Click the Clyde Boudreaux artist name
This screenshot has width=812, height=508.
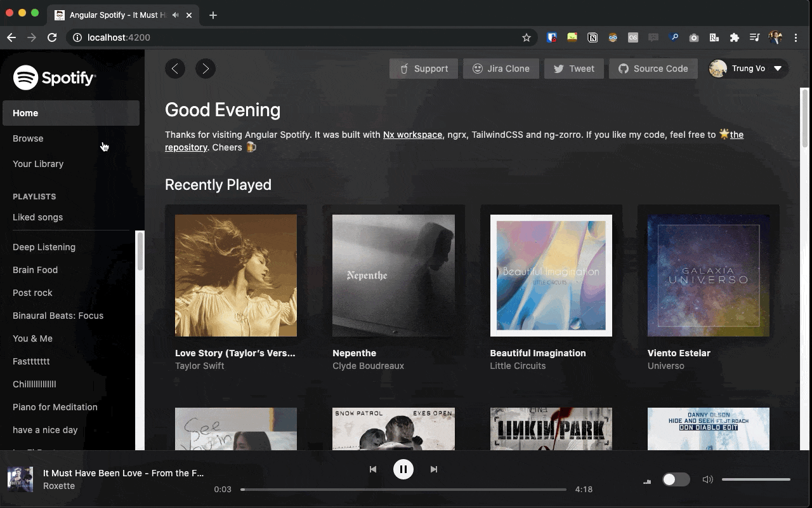click(x=368, y=366)
